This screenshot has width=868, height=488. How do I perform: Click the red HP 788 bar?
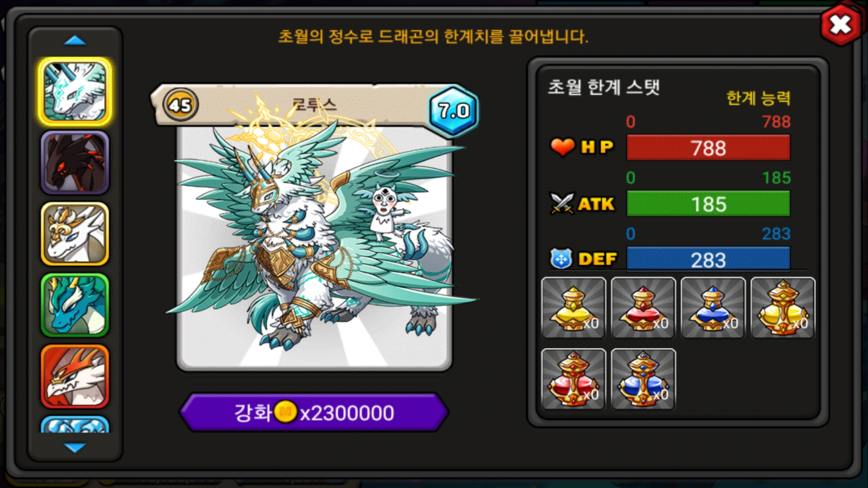pos(708,148)
